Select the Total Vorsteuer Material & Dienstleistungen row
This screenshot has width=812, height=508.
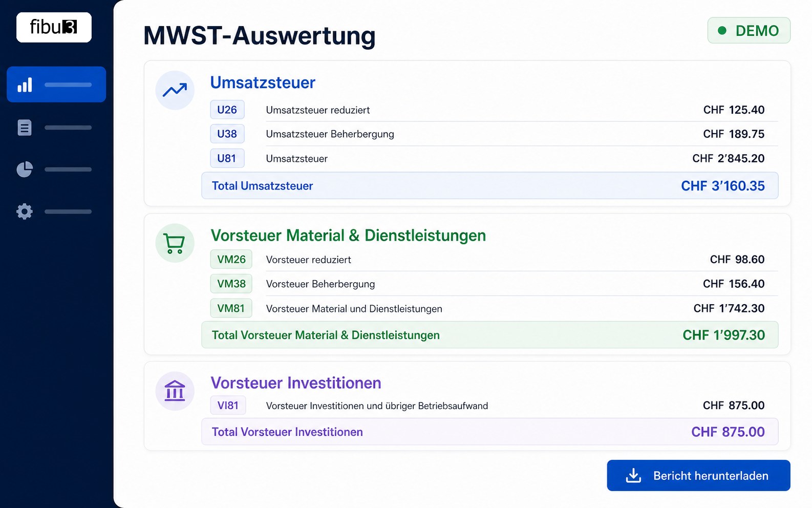[x=490, y=335]
